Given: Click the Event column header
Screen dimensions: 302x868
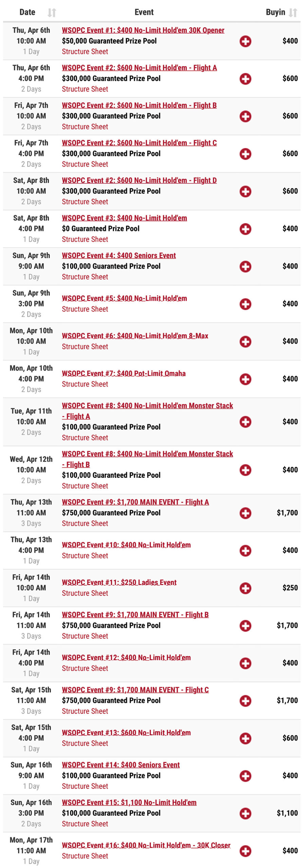Looking at the screenshot, I should [144, 12].
